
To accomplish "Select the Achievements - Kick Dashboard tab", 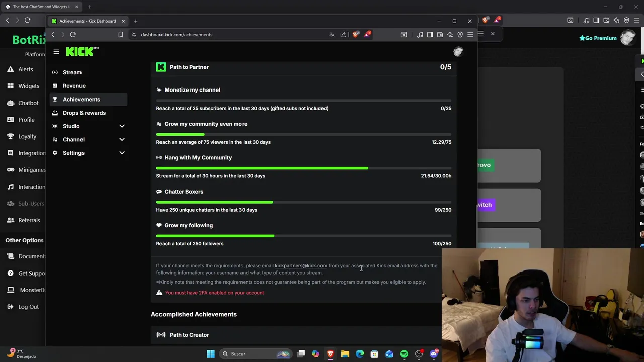I will tap(88, 21).
